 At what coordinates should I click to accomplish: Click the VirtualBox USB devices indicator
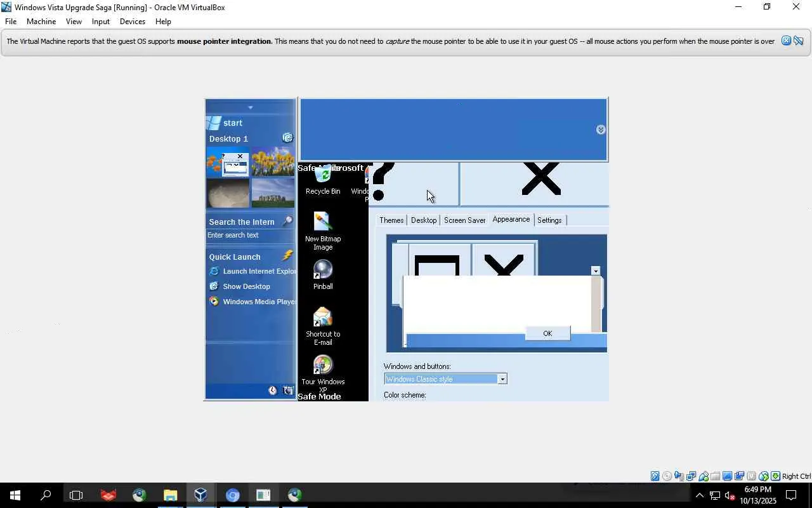click(704, 476)
